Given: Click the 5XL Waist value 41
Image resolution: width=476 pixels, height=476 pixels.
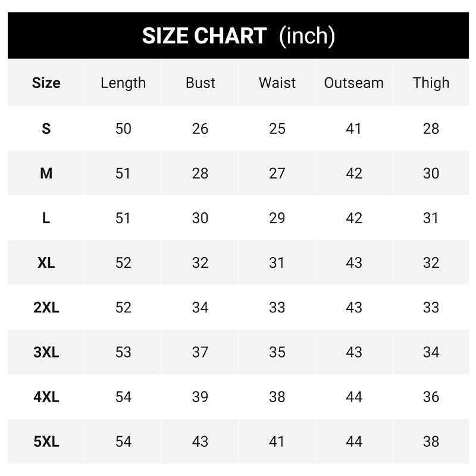Looking at the screenshot, I should tap(277, 441).
